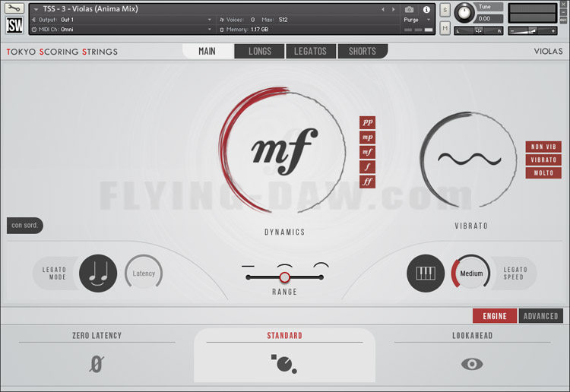The height and width of the screenshot is (392, 570).
Task: Take a snapshot with the camera icon
Action: tap(409, 9)
